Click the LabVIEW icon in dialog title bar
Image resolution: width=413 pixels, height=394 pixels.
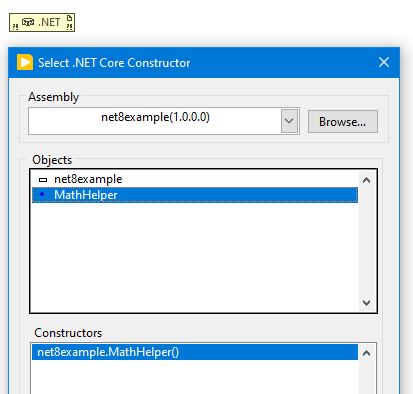click(25, 62)
